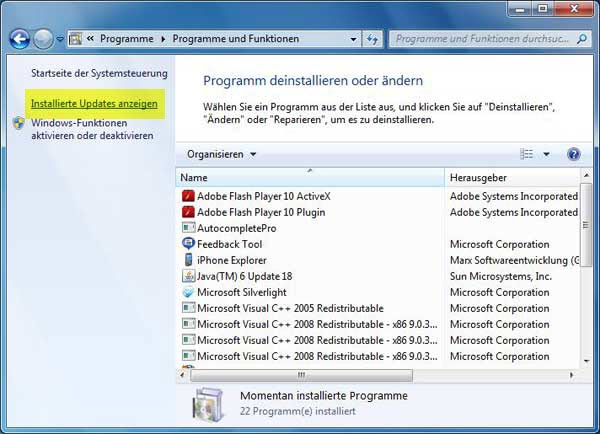This screenshot has width=600, height=434.
Task: Expand the view options dropdown arrow
Action: (546, 154)
